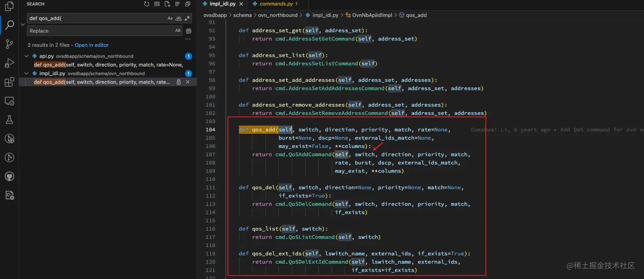644x279 pixels.
Task: Open the Testing flask icon view
Action: click(x=9, y=120)
